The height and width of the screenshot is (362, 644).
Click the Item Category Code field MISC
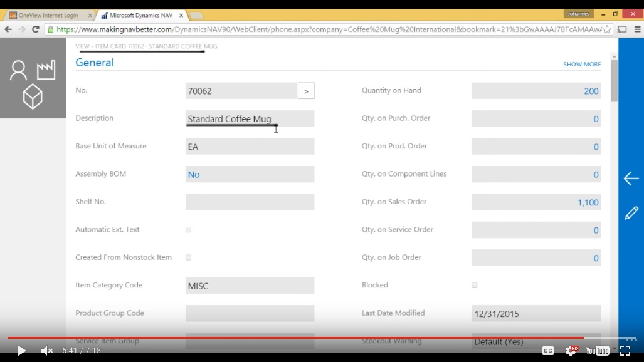click(250, 286)
